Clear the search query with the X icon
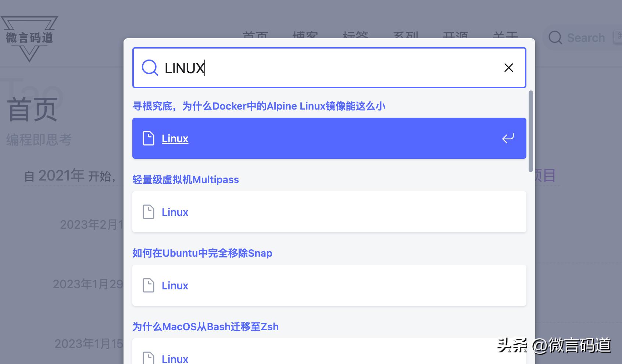The image size is (622, 364). click(509, 68)
